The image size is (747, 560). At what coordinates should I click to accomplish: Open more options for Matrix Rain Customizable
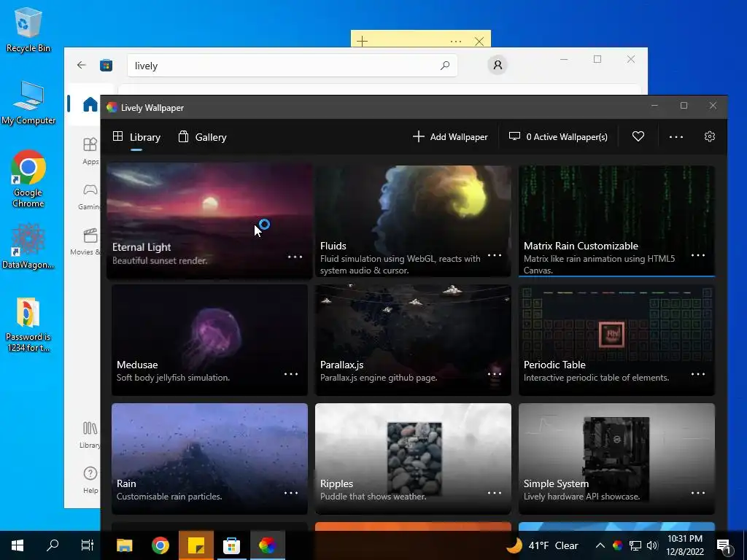698,255
